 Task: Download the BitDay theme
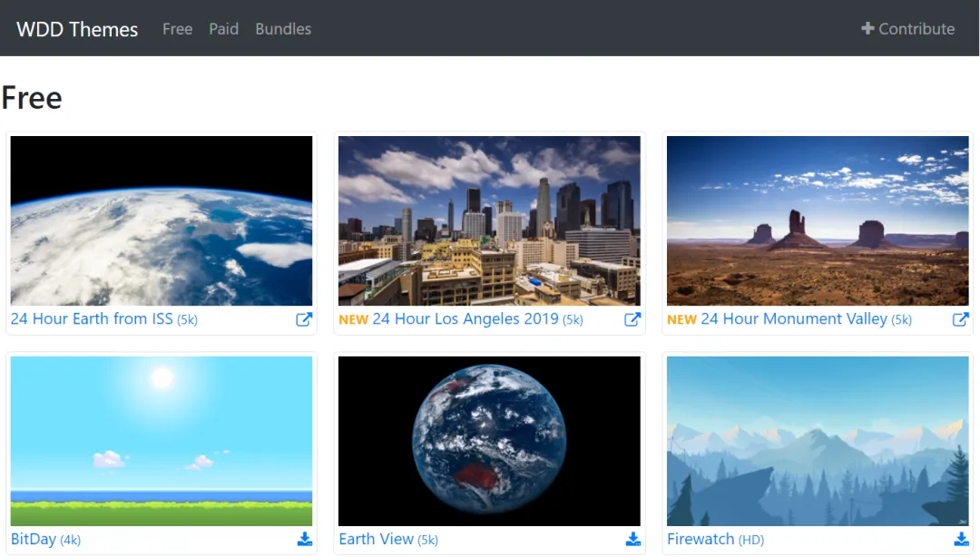click(304, 539)
